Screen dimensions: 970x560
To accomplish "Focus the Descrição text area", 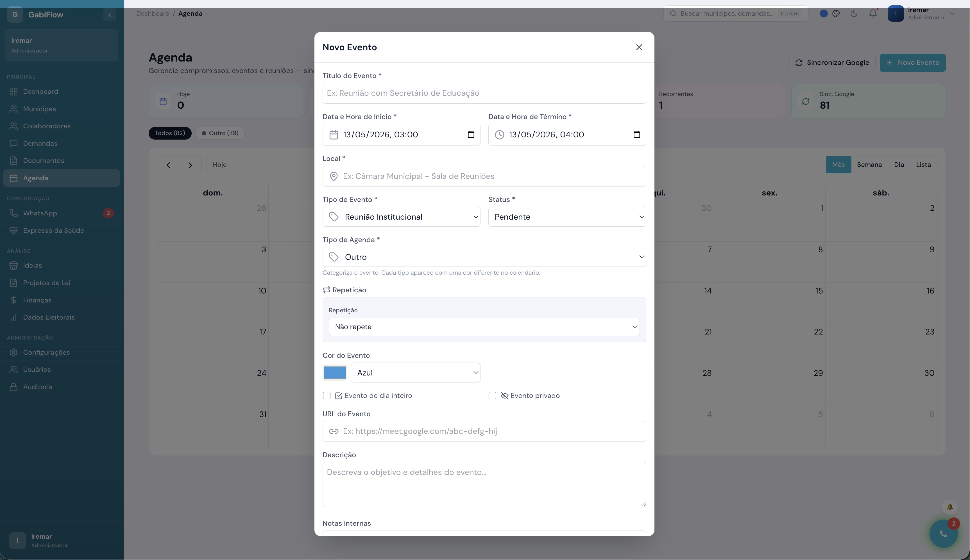I will tap(484, 485).
